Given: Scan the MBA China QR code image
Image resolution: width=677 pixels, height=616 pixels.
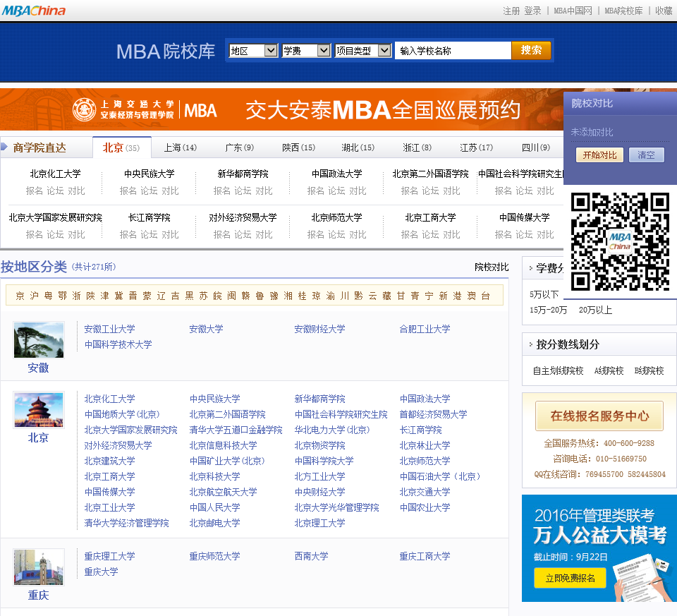Looking at the screenshot, I should [x=620, y=241].
